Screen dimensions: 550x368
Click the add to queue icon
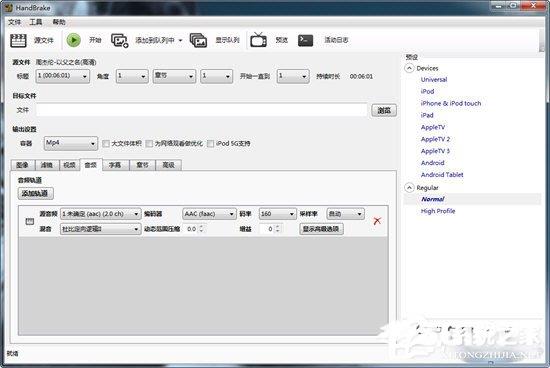click(120, 40)
